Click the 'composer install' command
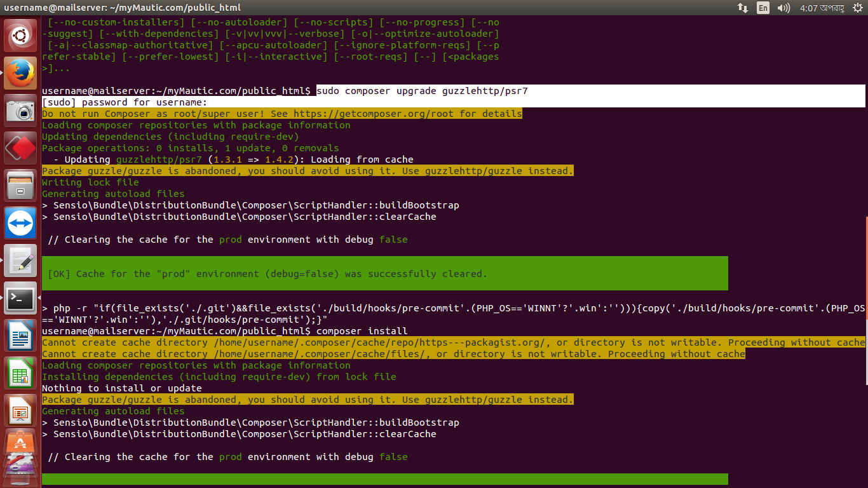The height and width of the screenshot is (488, 868). 362,331
